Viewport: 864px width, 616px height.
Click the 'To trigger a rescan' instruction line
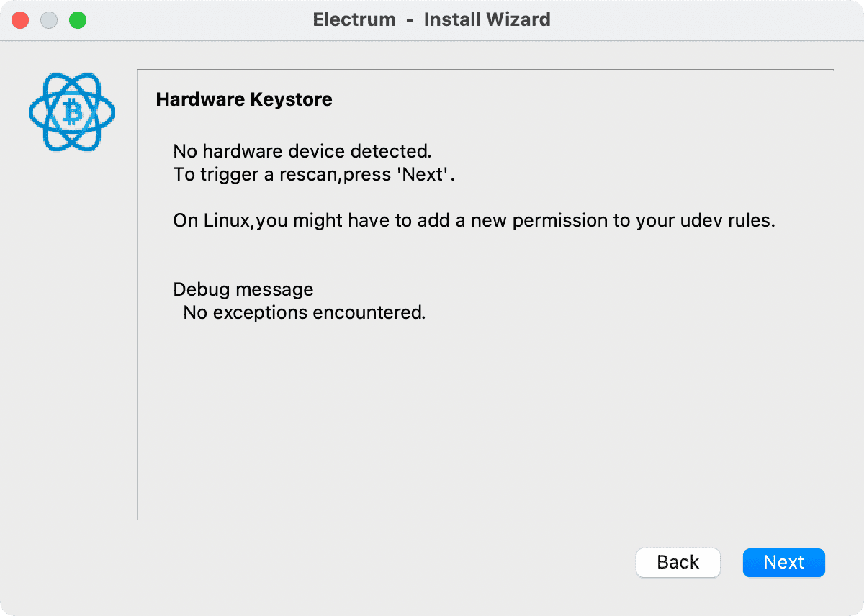point(315,174)
